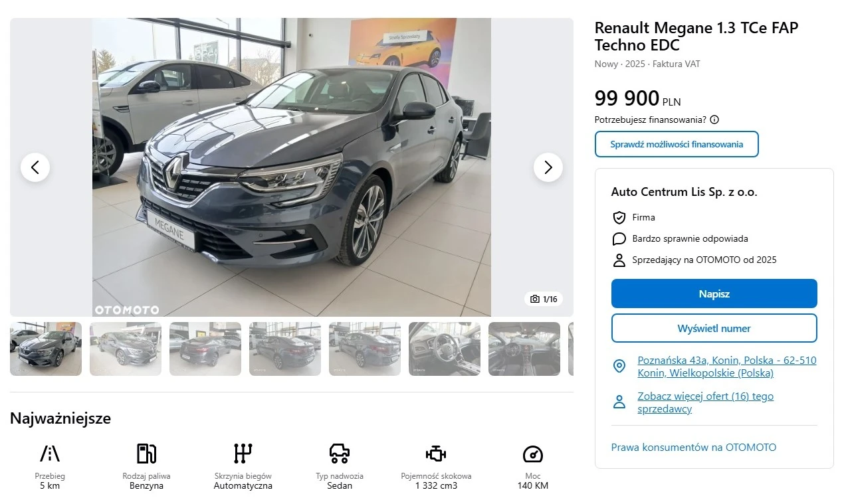Open Zobacz więcej ofert tego sprzedawcy link

coord(705,402)
